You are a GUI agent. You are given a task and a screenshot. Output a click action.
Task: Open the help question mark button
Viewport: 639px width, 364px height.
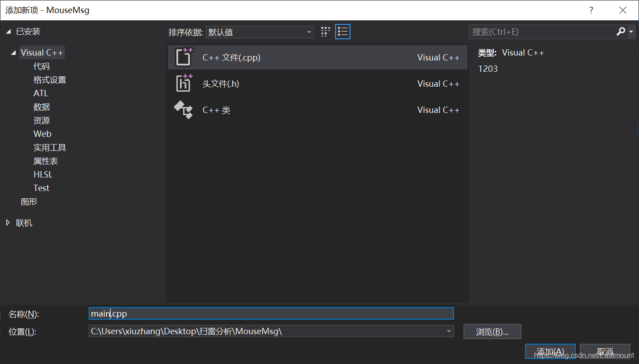pos(591,10)
